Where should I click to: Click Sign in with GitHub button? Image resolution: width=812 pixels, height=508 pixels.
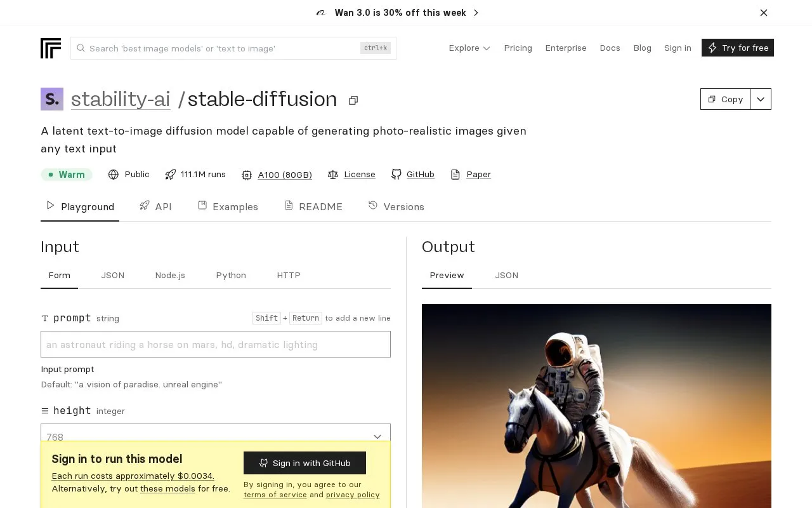[304, 463]
